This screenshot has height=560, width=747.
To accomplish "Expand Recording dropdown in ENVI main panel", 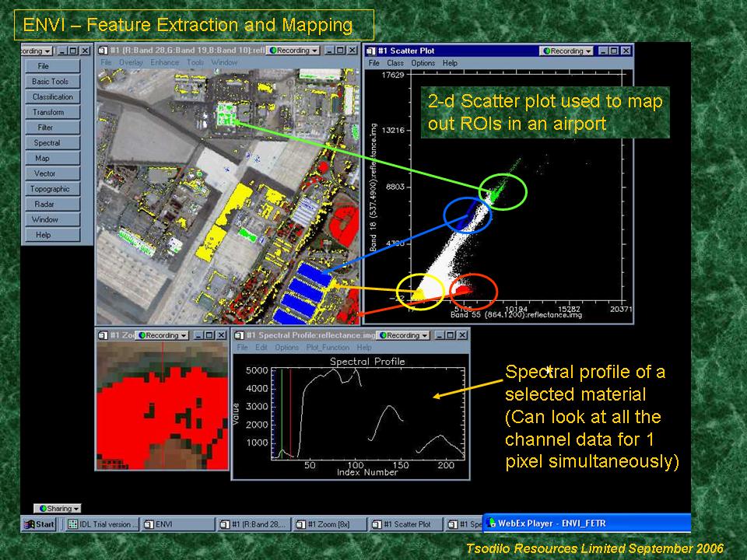I will (x=37, y=51).
